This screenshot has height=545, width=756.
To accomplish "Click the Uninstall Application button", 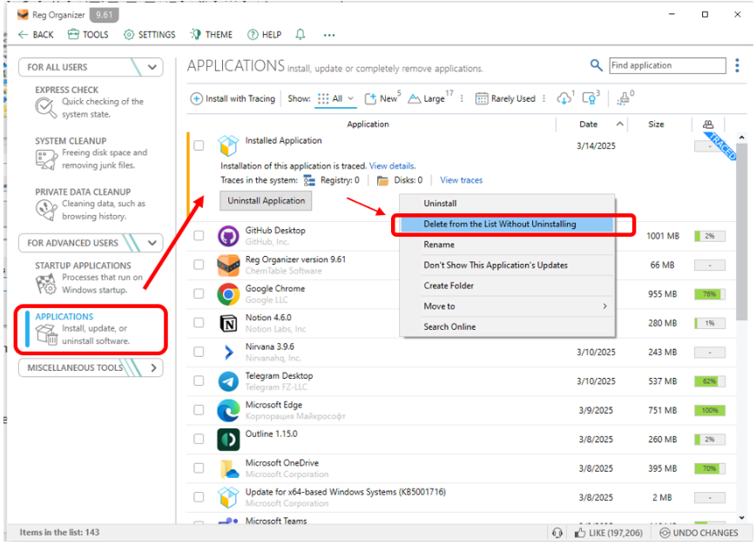I will [266, 201].
